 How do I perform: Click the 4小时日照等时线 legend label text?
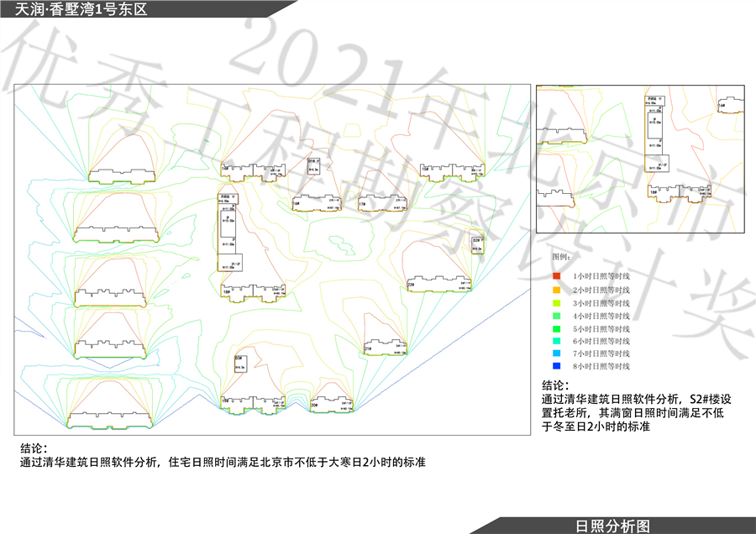[x=601, y=316]
